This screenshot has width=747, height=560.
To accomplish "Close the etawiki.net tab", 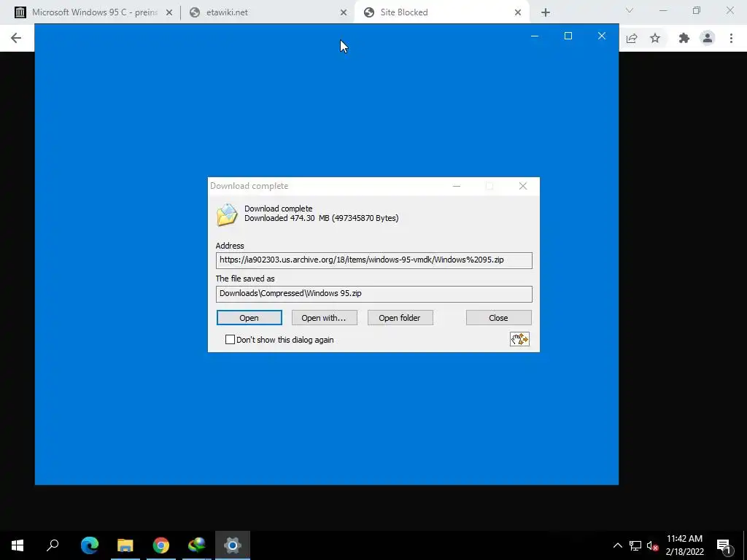I will click(x=344, y=12).
